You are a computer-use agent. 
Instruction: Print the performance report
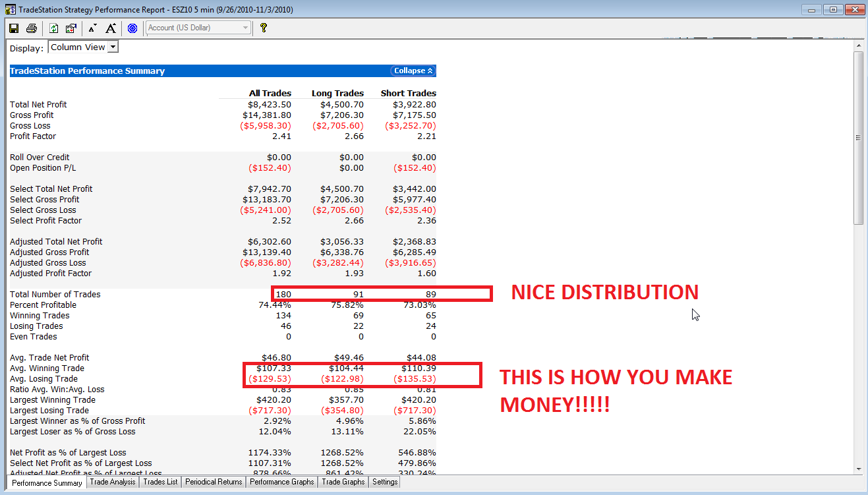point(31,28)
